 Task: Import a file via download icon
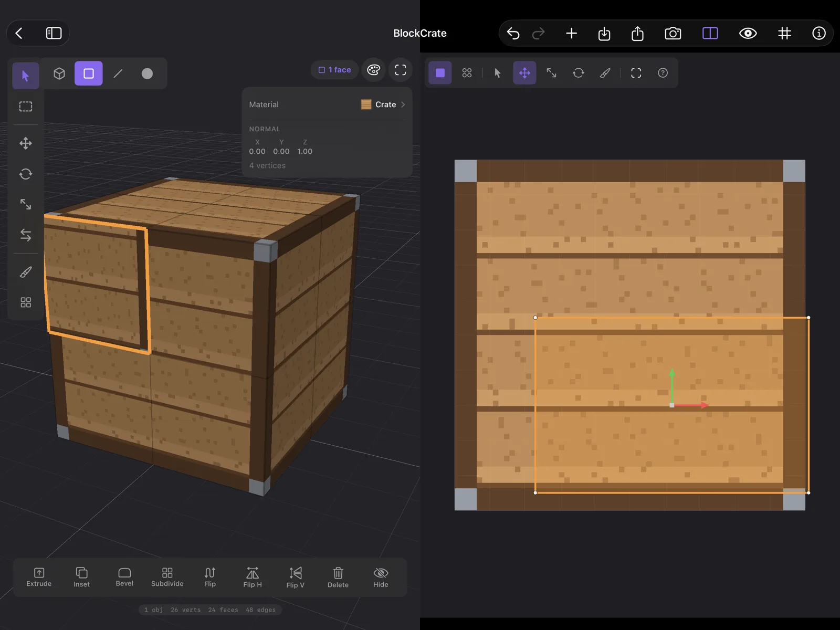(x=604, y=34)
